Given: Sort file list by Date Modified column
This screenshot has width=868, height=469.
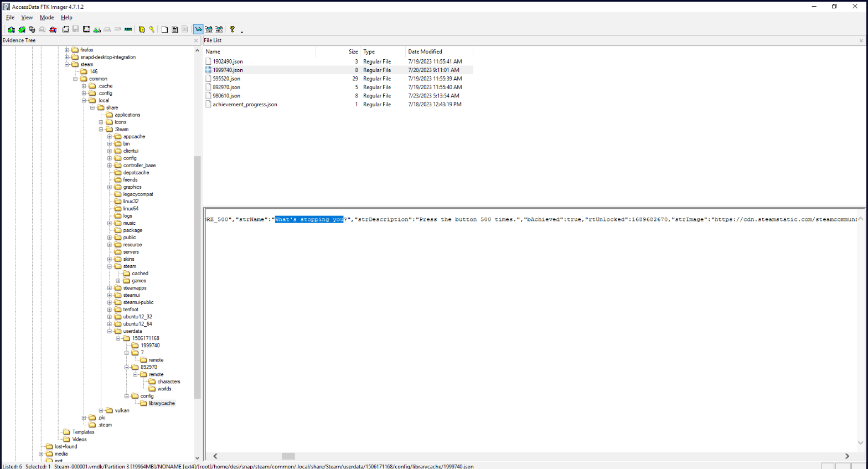Looking at the screenshot, I should [x=439, y=51].
